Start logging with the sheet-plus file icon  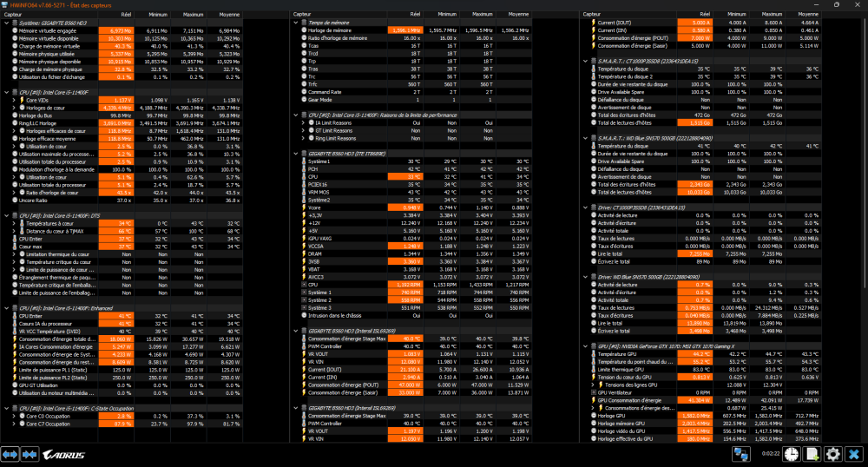pos(812,454)
